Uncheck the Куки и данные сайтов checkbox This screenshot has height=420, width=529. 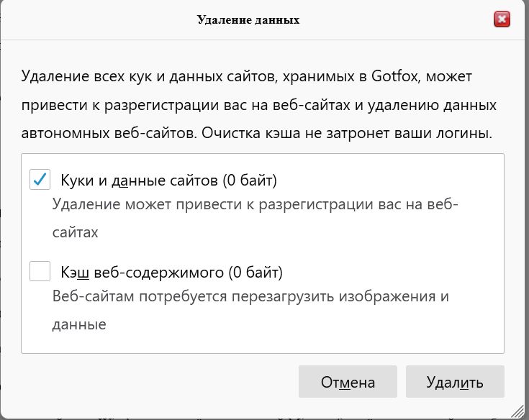(x=40, y=179)
